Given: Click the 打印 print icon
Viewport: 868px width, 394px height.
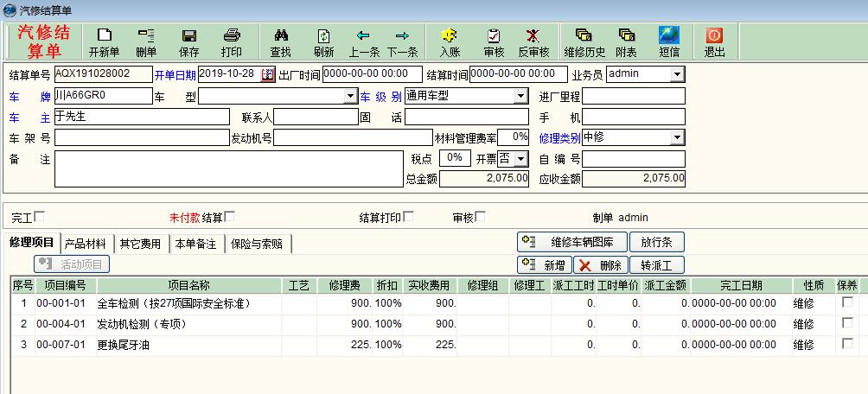Looking at the screenshot, I should coord(232,36).
